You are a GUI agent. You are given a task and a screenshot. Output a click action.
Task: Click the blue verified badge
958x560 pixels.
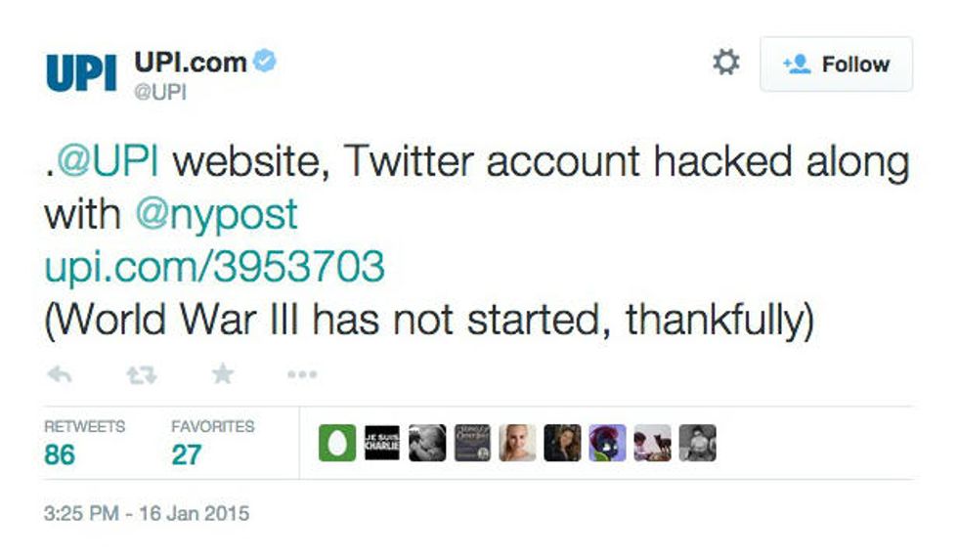click(265, 62)
